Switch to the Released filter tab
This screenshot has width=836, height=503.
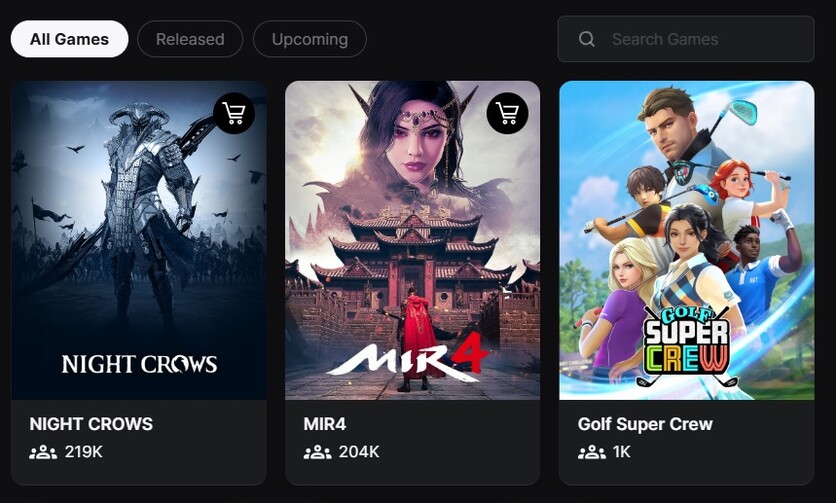[190, 39]
